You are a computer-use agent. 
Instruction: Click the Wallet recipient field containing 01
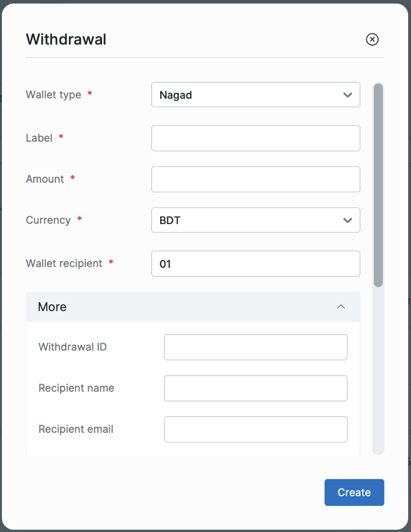256,264
